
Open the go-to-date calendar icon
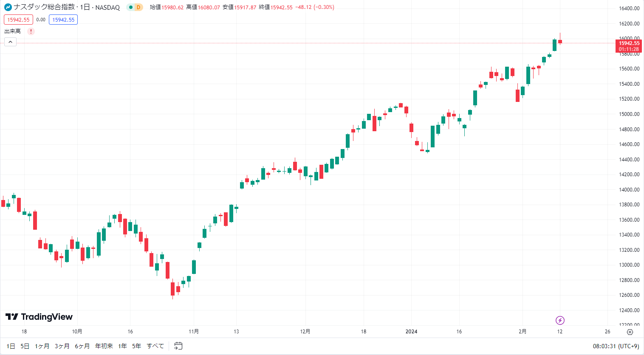[178, 346]
